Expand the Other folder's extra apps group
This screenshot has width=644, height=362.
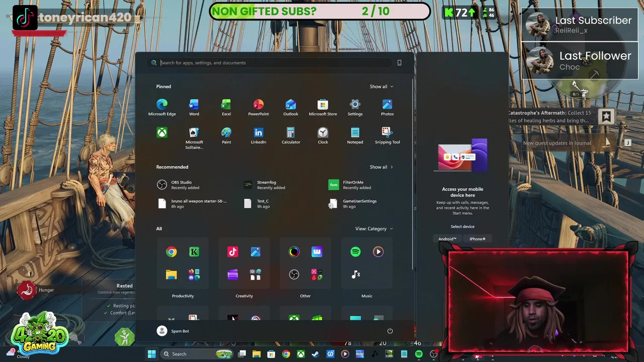(x=316, y=275)
